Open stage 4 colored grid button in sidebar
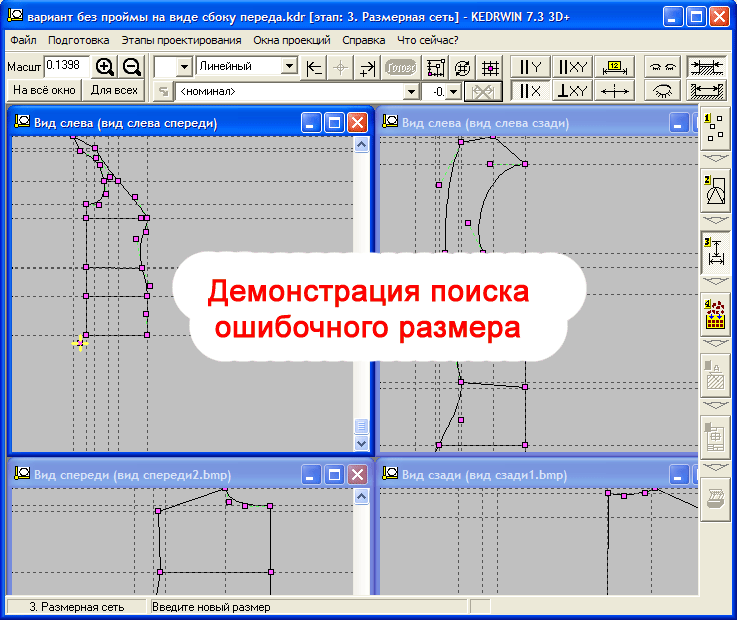 [x=715, y=315]
